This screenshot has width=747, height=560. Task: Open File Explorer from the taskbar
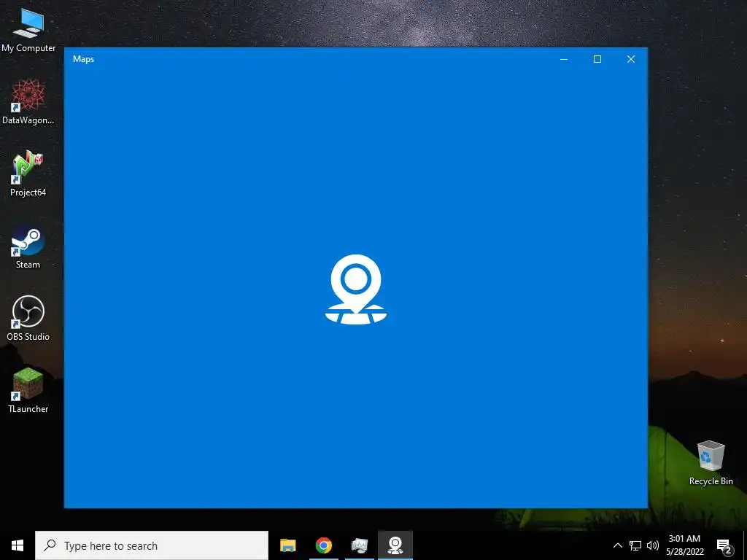coord(287,545)
